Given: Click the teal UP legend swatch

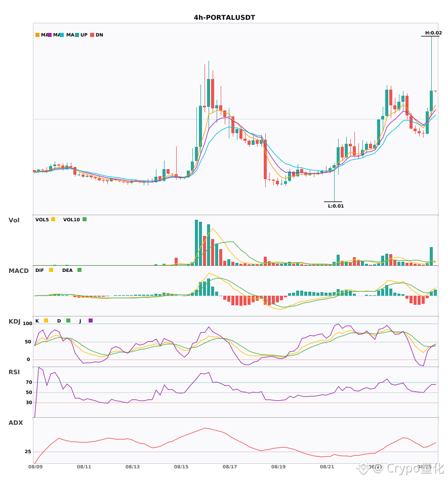Looking at the screenshot, I should coord(77,35).
